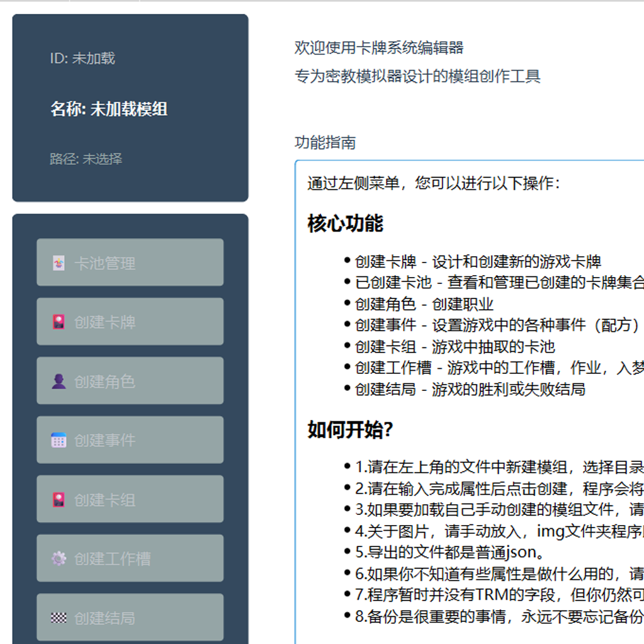Click the red card icon beside 创建卡牌
Screen dimensions: 644x644
(59, 322)
